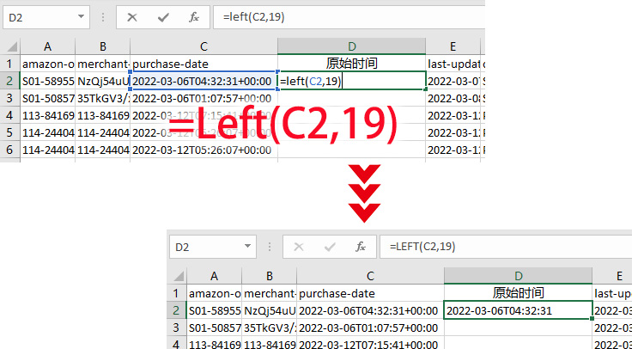The width and height of the screenshot is (644, 349).
Task: Open Insert Function in top window
Action: click(x=194, y=17)
